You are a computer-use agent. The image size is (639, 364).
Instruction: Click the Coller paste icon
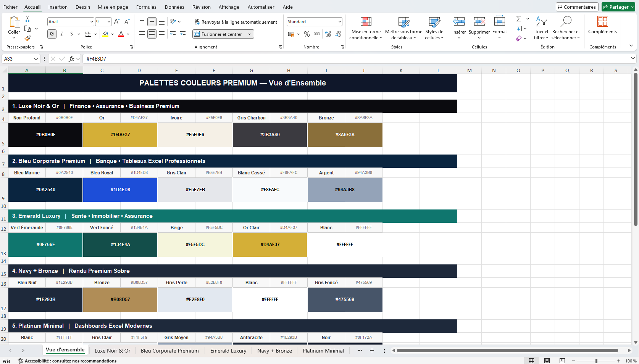(14, 22)
